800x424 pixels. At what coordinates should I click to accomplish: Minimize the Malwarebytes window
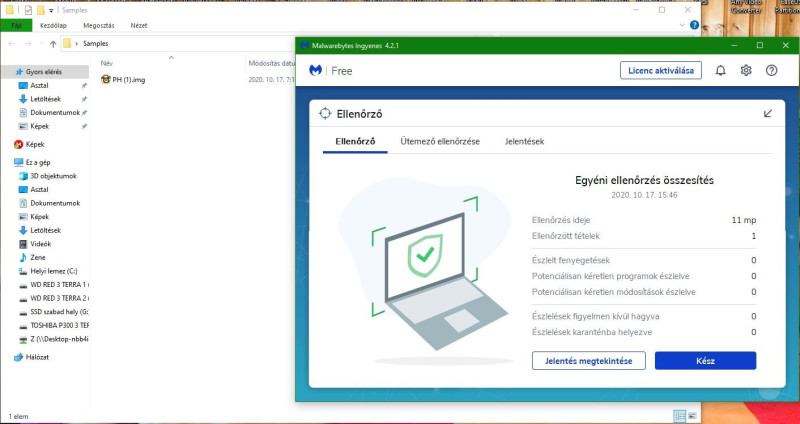734,45
